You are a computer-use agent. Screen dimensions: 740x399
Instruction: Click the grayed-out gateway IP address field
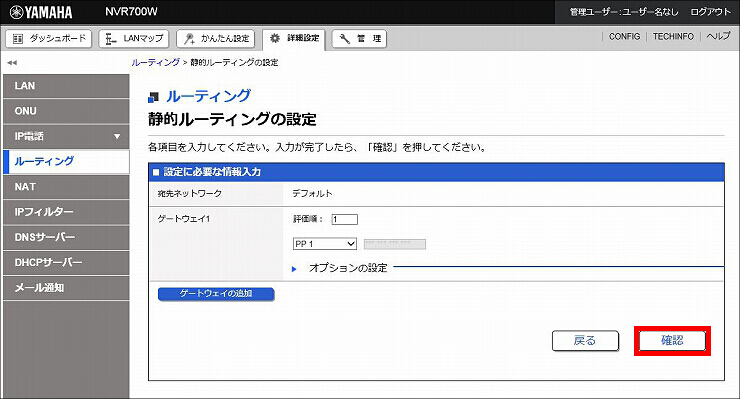[395, 244]
